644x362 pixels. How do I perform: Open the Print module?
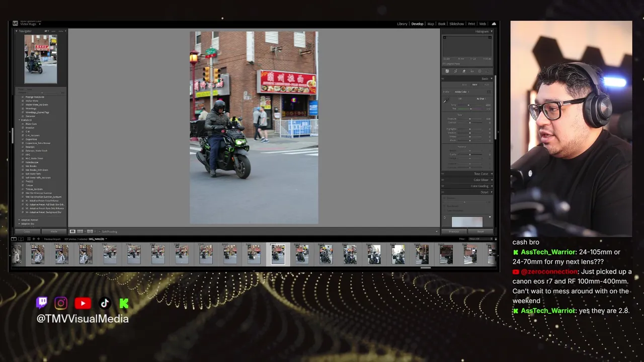[x=471, y=24]
